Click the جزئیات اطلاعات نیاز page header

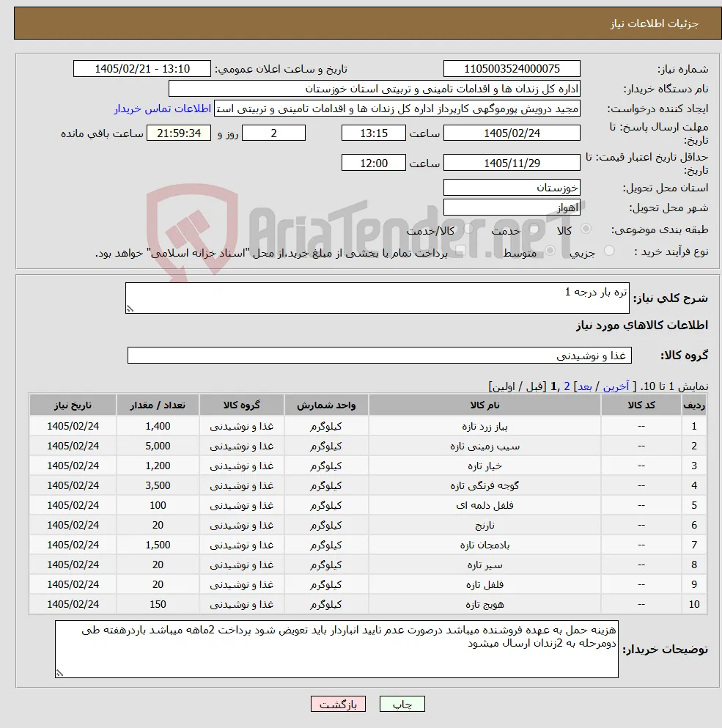click(x=654, y=23)
